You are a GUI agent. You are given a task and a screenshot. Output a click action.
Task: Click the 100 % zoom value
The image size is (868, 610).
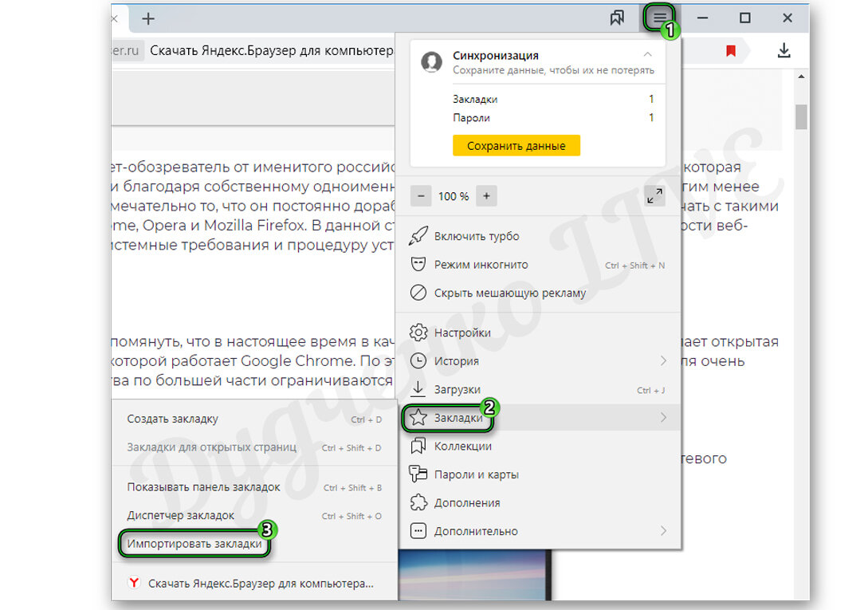click(454, 196)
